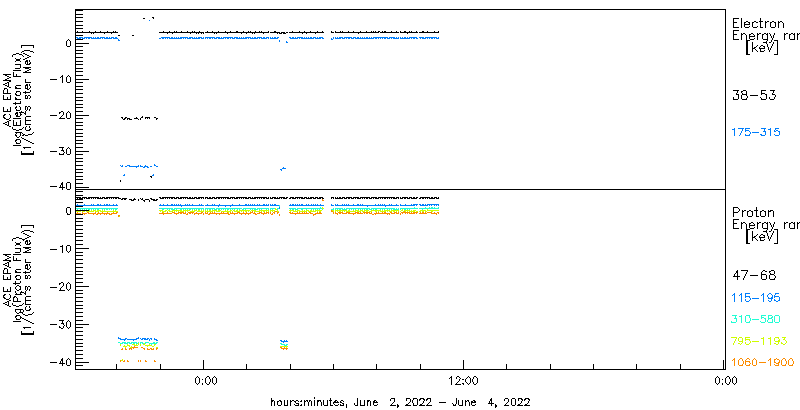Viewport: 800px width, 410px height.
Task: Click the 38-53 electron energy legend label
Action: pyautogui.click(x=754, y=95)
